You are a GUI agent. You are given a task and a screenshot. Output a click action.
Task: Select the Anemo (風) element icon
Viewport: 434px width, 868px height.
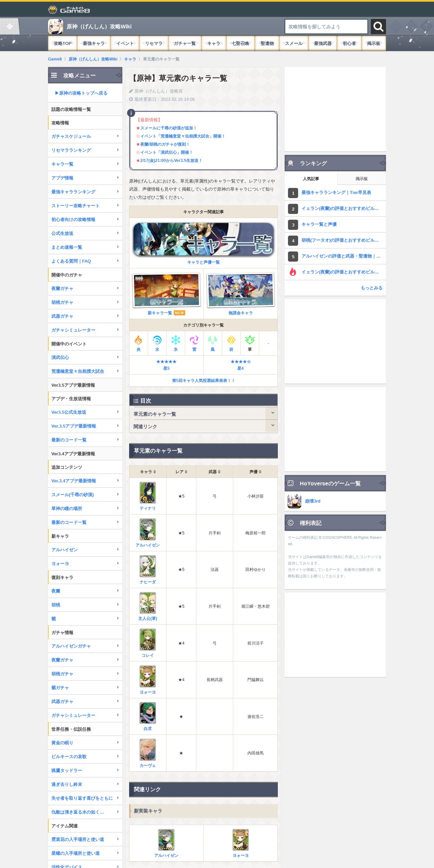pyautogui.click(x=213, y=340)
